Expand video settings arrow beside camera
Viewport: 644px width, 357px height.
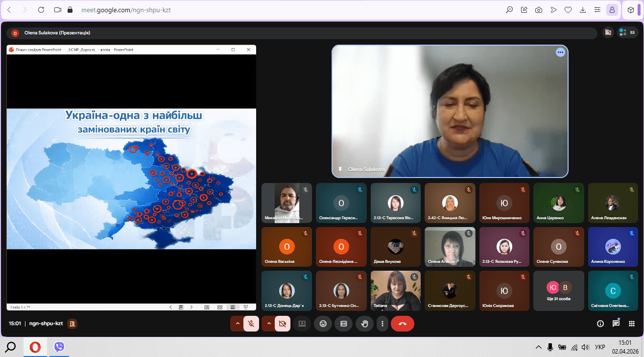pos(269,324)
